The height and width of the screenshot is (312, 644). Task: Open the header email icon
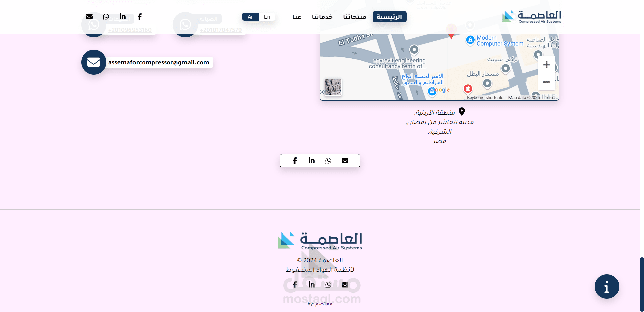click(89, 17)
